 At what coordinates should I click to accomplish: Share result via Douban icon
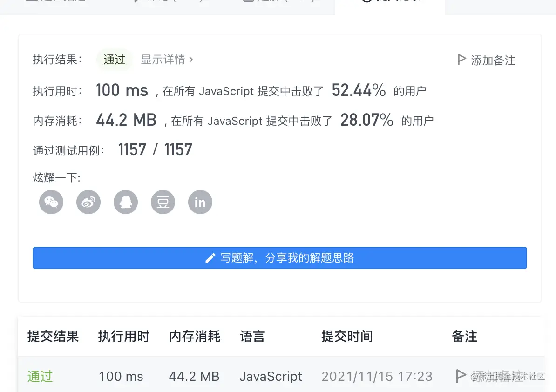pyautogui.click(x=163, y=202)
